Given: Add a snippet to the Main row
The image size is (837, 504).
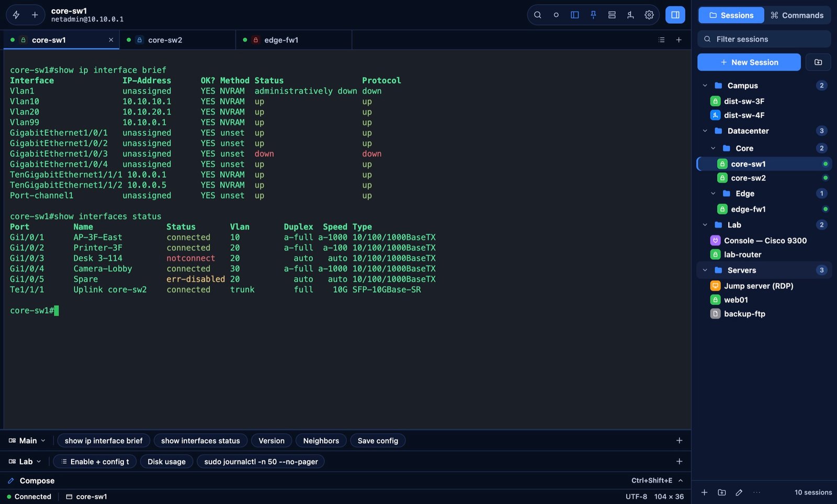Looking at the screenshot, I should click(x=680, y=441).
